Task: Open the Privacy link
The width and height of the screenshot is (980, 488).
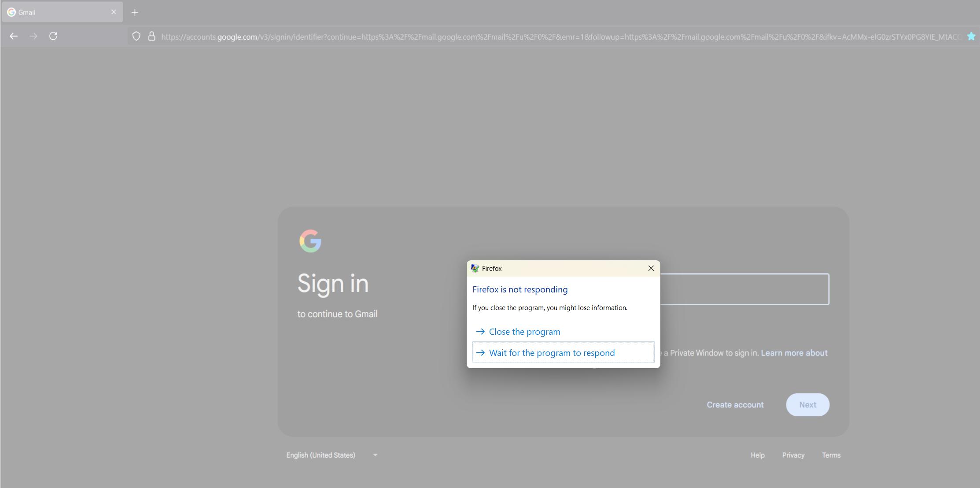Action: pos(793,455)
